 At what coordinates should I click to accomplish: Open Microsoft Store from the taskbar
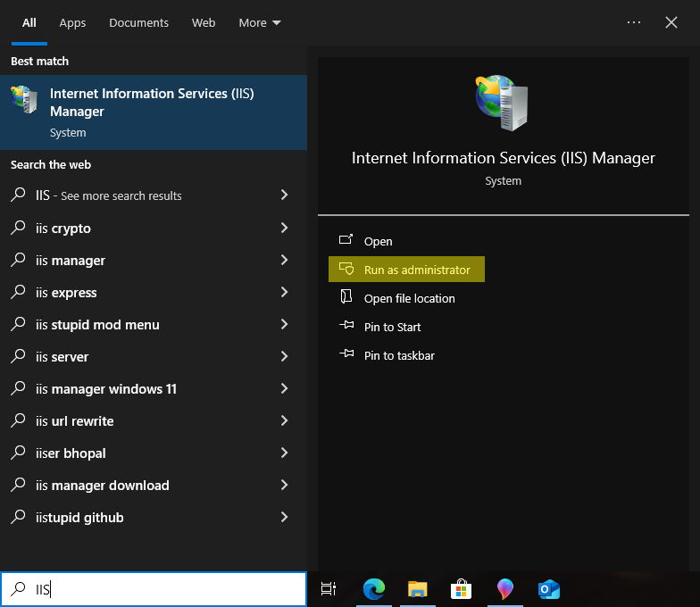click(461, 589)
